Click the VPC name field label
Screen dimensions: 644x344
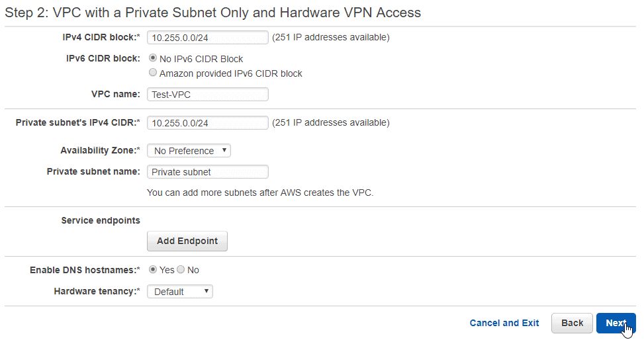click(x=115, y=94)
